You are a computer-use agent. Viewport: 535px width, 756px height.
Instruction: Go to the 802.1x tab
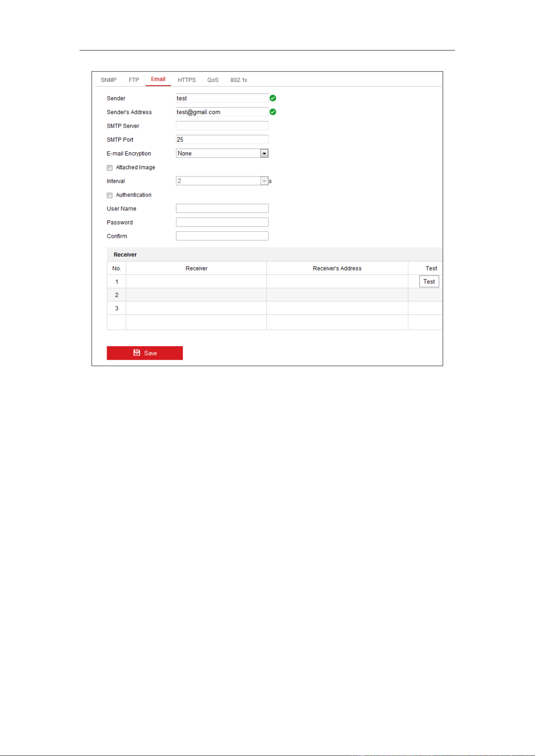[239, 80]
